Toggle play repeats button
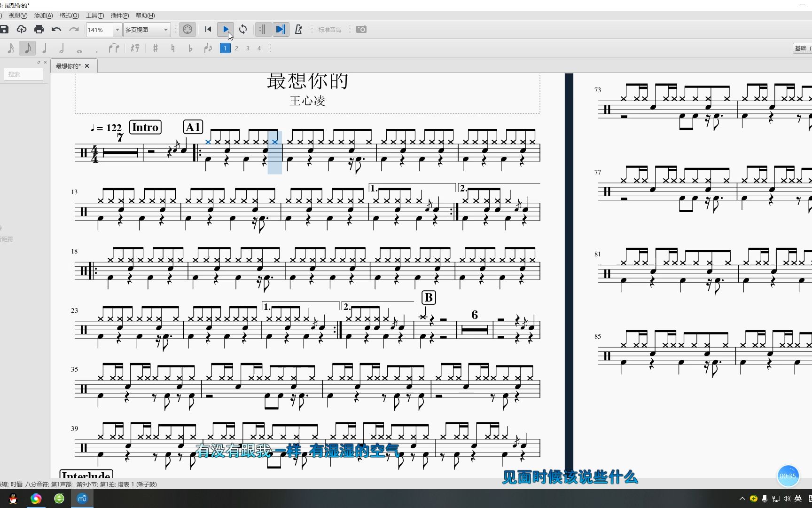 click(x=263, y=29)
